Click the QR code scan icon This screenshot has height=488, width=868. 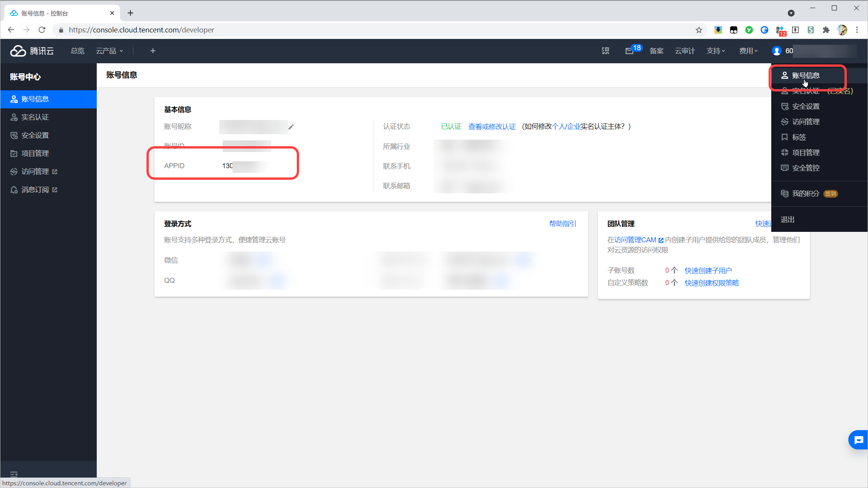[x=606, y=51]
